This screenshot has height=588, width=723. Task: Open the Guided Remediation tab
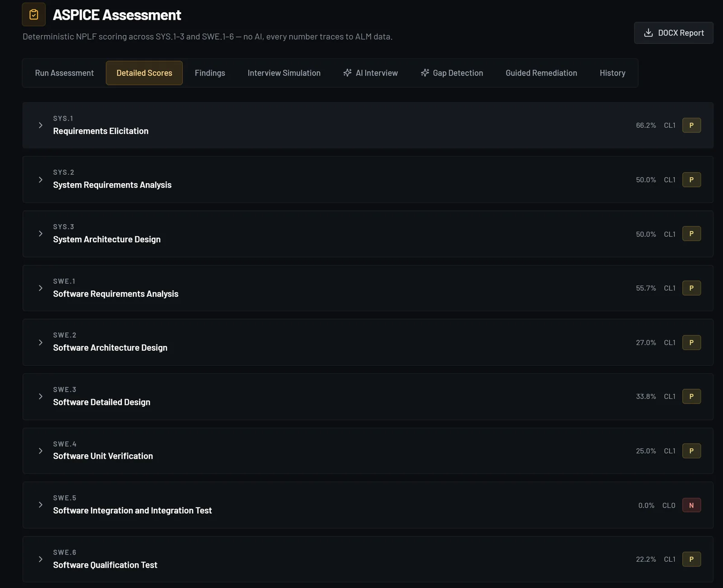pyautogui.click(x=541, y=73)
